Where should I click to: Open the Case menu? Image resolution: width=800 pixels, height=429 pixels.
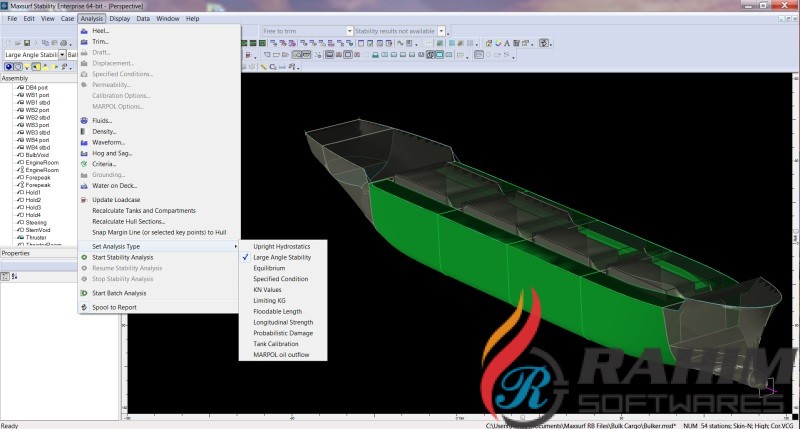coord(67,18)
